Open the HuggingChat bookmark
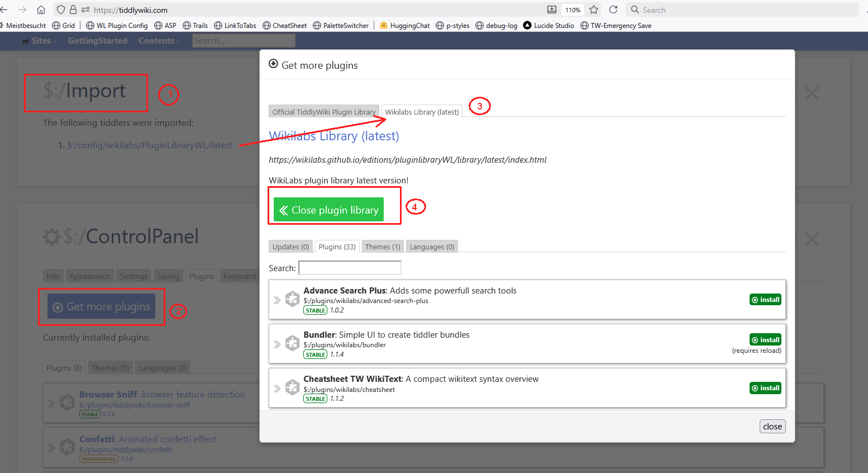Viewport: 868px width, 473px height. [x=405, y=25]
